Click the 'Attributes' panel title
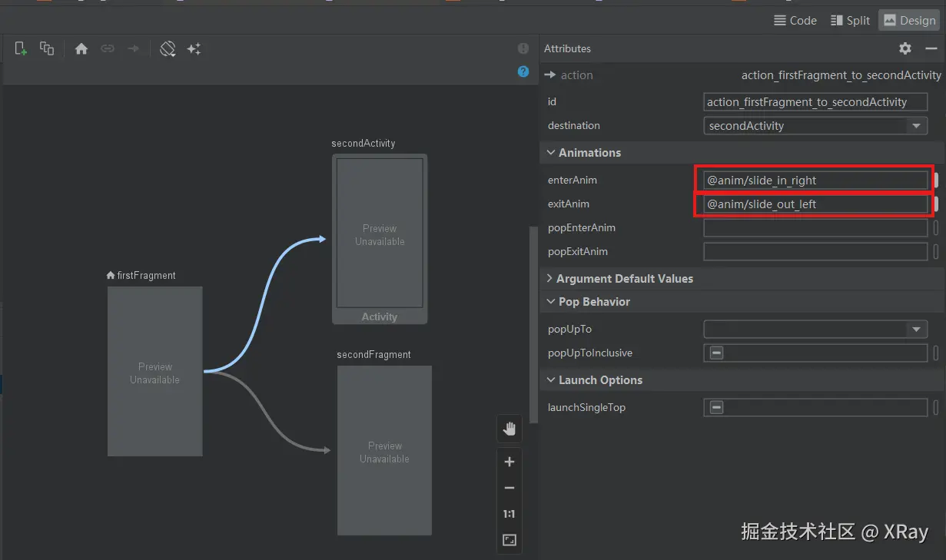 tap(567, 48)
